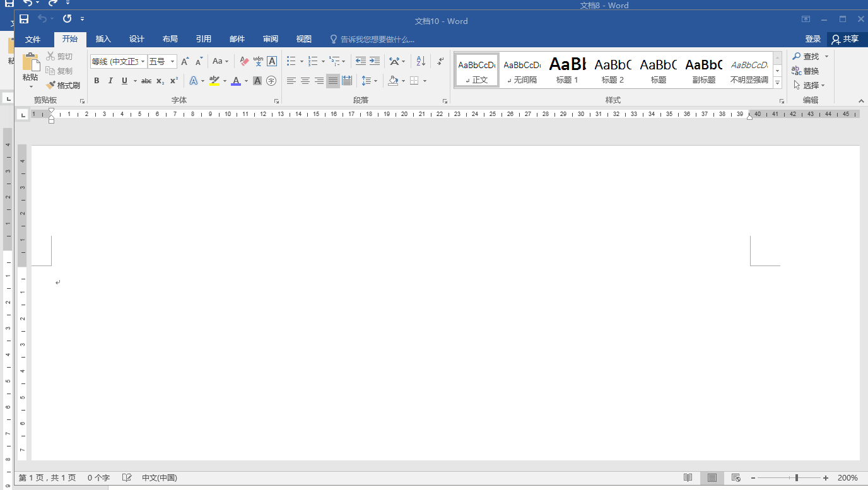Expand the styles gallery more arrow
This screenshot has height=490, width=868.
click(777, 83)
